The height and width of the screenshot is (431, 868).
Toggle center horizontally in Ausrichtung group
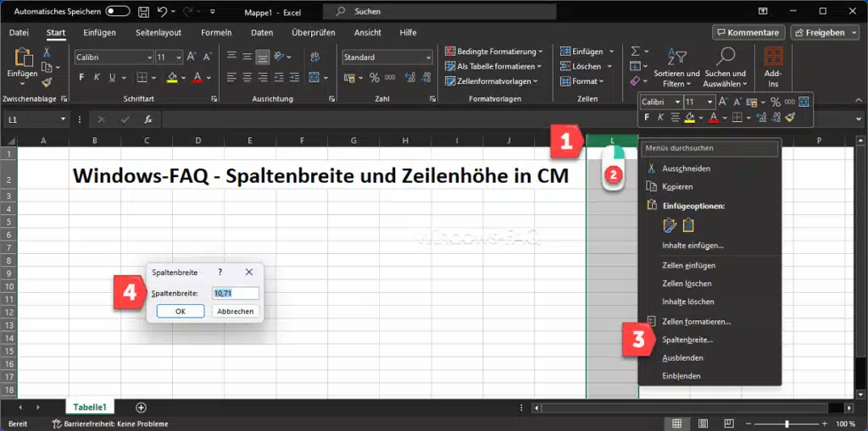pos(247,77)
